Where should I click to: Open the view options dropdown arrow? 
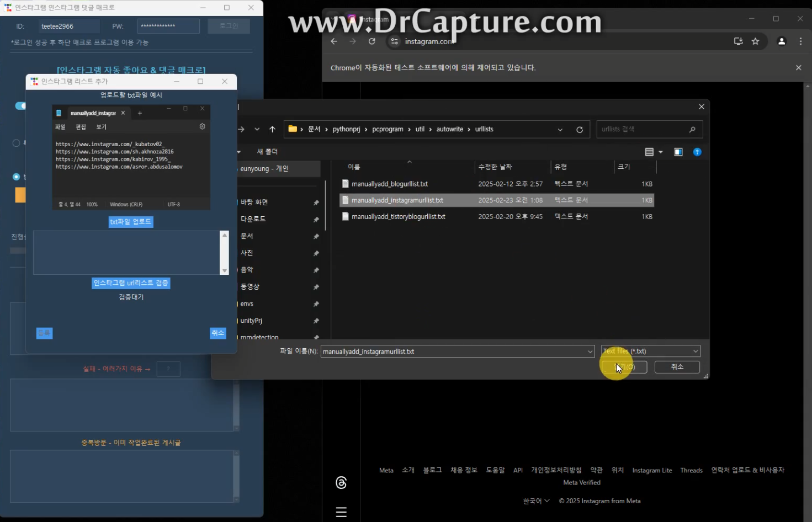point(661,152)
